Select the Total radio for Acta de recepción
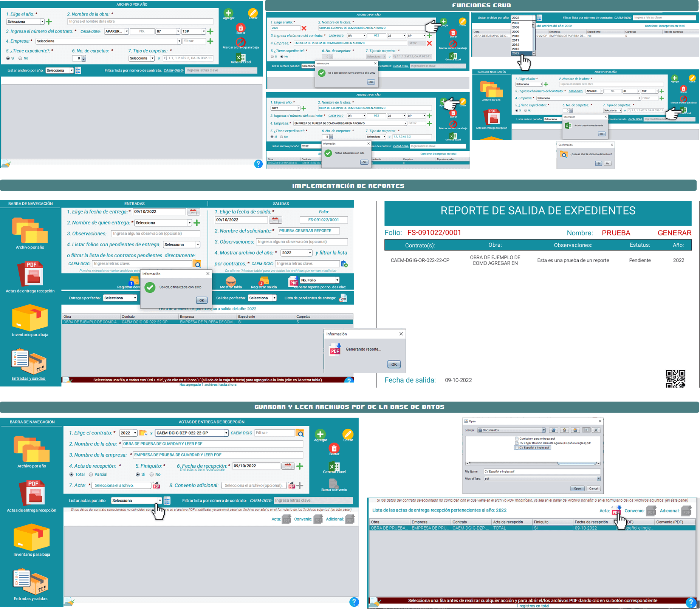 pos(71,475)
